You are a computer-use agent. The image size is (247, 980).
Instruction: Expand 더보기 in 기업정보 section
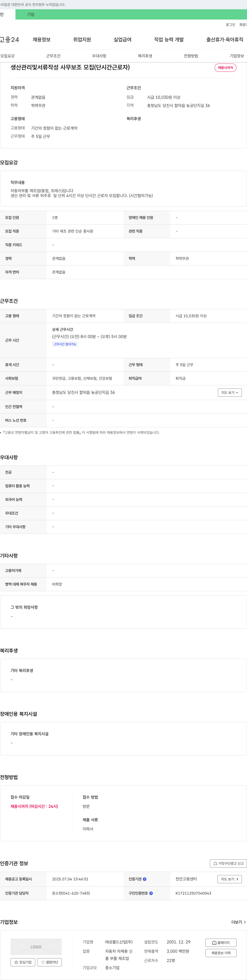tap(239, 922)
